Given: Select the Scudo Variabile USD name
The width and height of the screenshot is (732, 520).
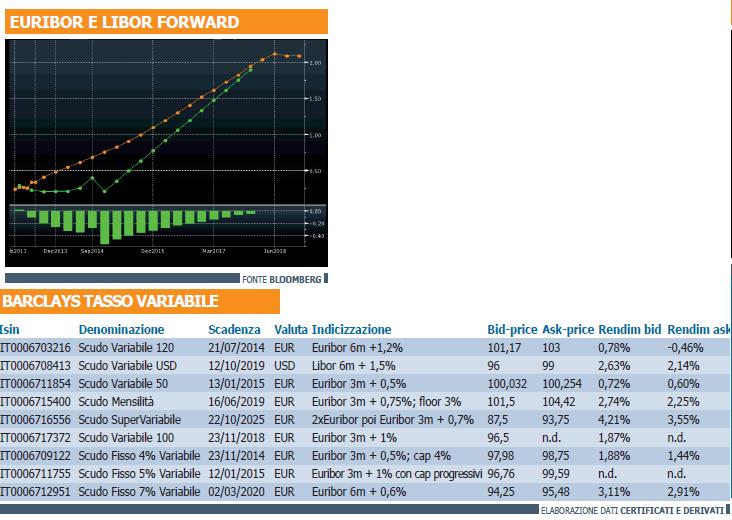Looking at the screenshot, I should 127,365.
